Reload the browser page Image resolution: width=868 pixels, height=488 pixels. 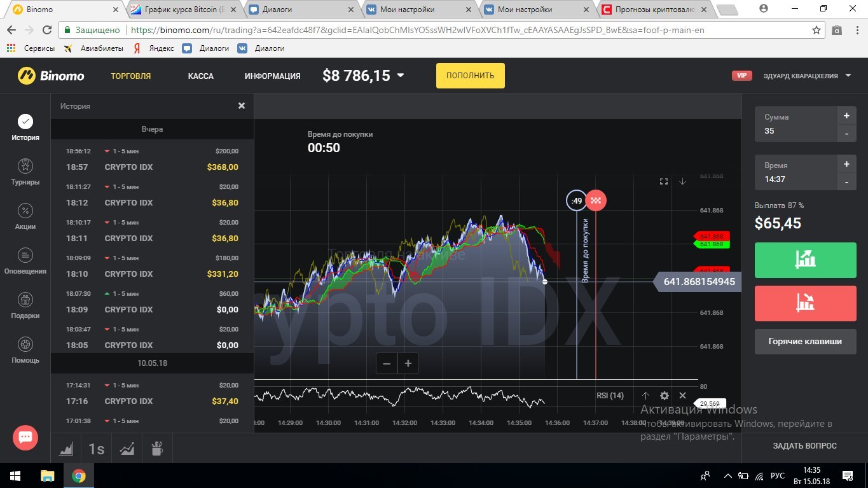tap(46, 30)
